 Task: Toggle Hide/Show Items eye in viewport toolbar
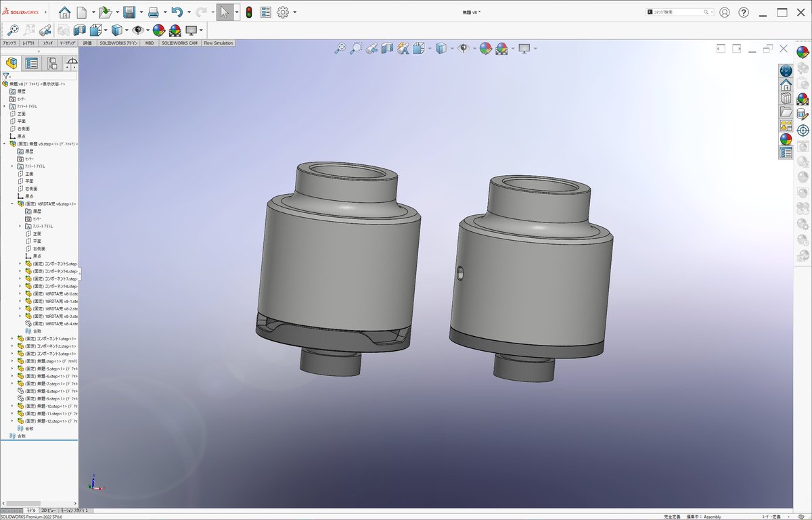pyautogui.click(x=464, y=48)
